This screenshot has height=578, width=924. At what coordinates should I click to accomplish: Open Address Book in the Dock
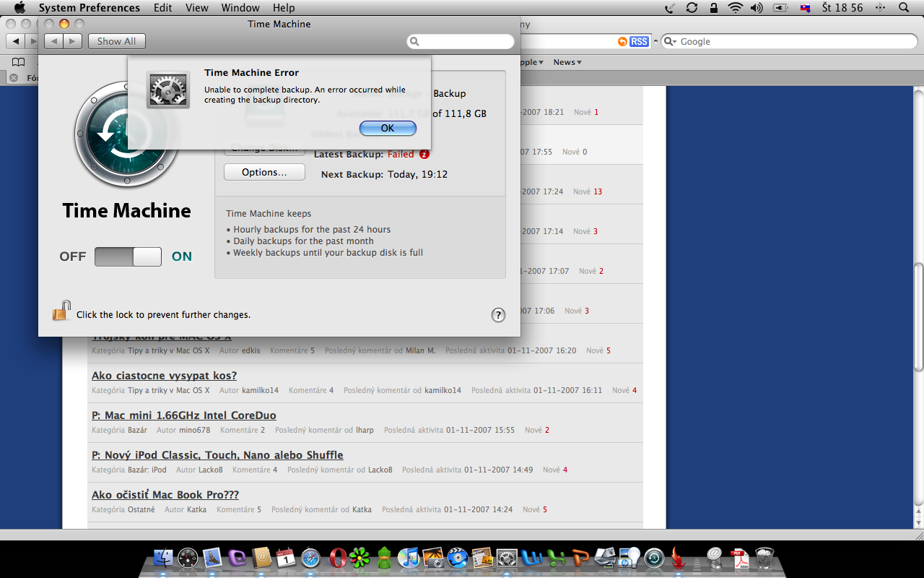(261, 558)
